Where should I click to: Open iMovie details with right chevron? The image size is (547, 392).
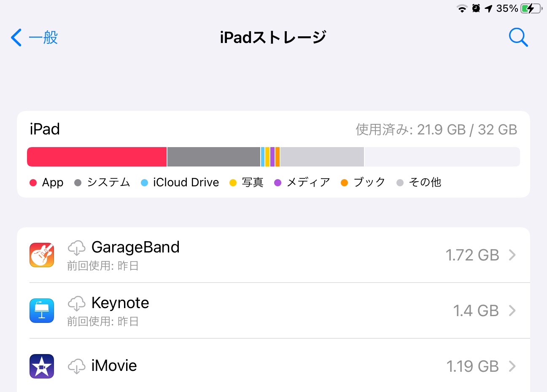(x=512, y=366)
